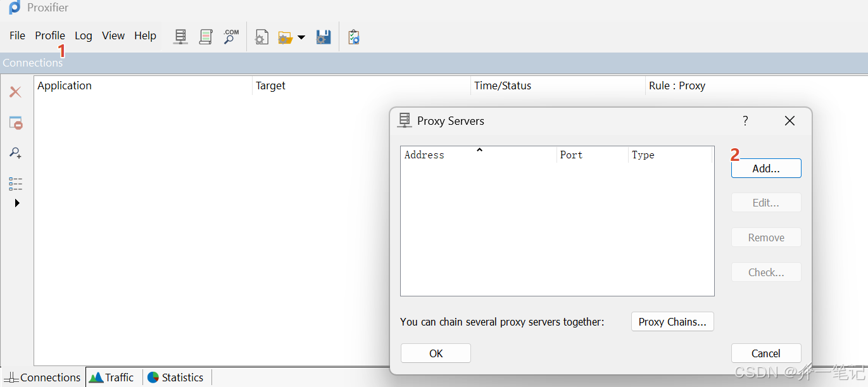Cancel the Proxy Servers dialog

pyautogui.click(x=766, y=353)
